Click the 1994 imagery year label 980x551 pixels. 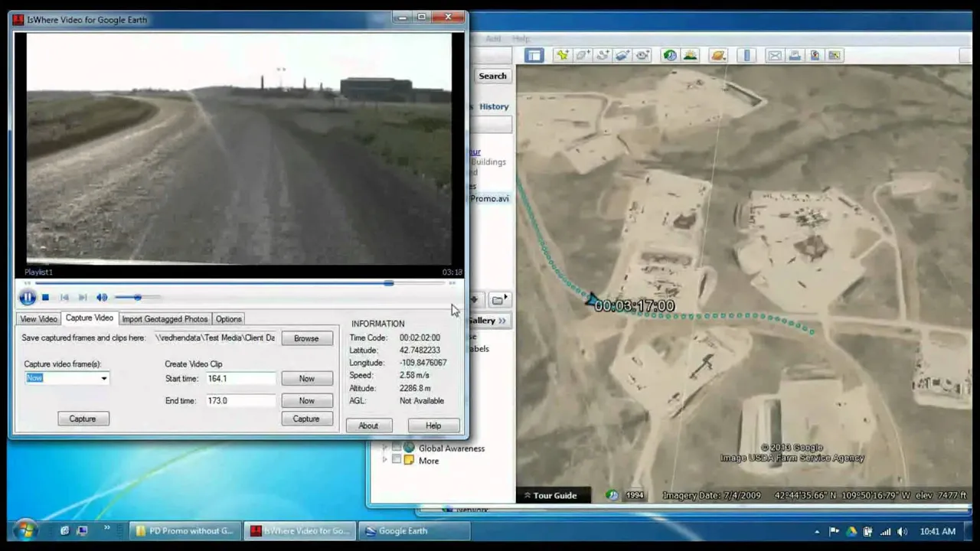tap(635, 495)
